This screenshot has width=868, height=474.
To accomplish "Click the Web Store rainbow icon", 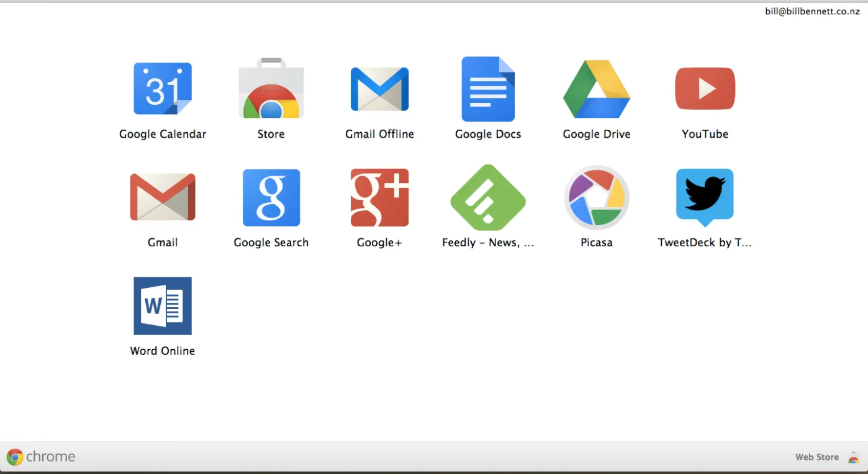I will click(854, 458).
